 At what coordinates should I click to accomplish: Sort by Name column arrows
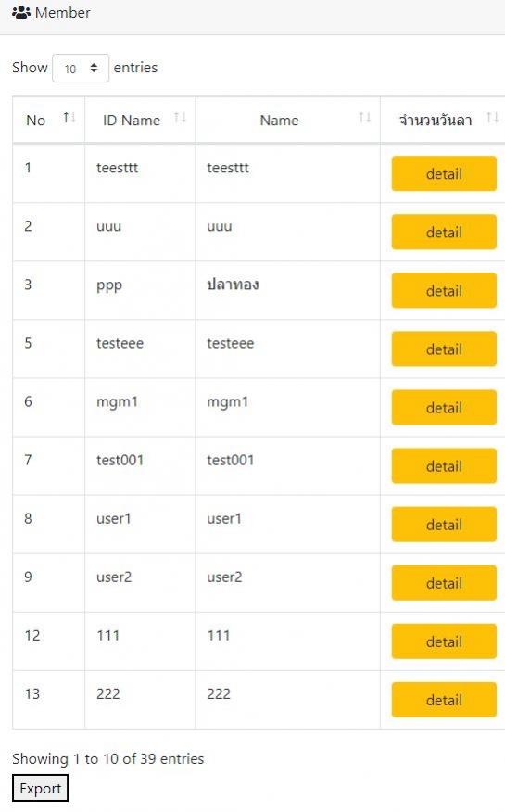(365, 118)
